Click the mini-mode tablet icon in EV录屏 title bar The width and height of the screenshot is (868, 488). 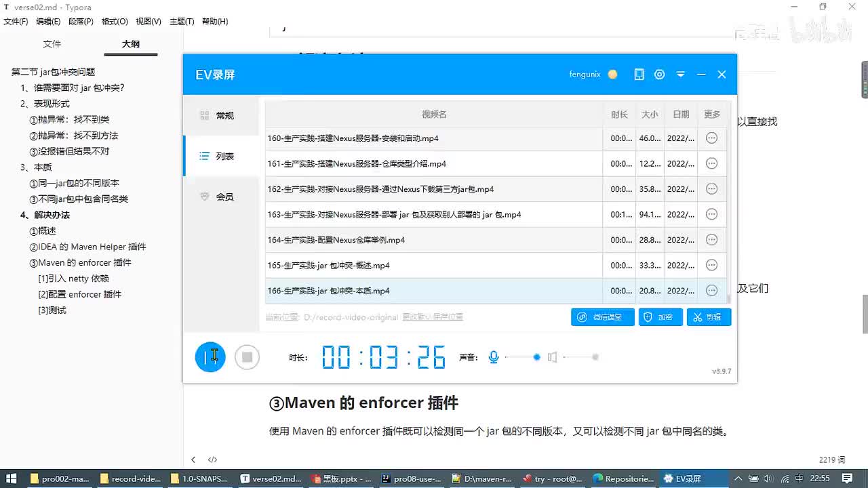639,75
